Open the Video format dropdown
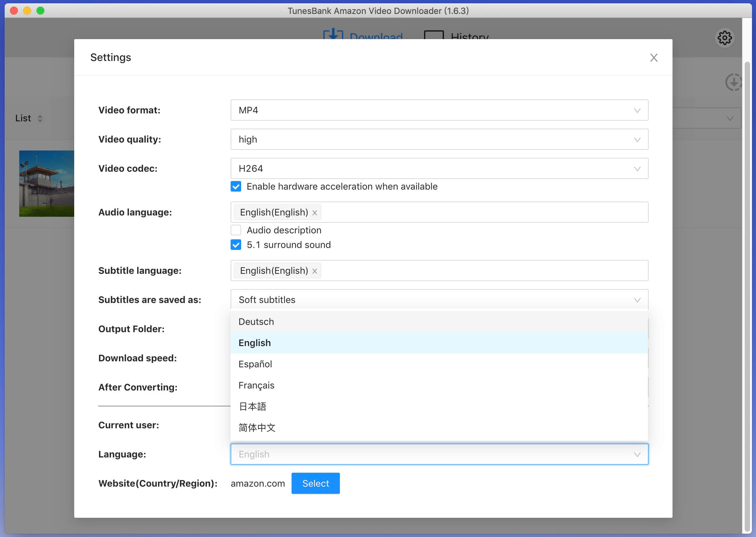 click(x=439, y=110)
